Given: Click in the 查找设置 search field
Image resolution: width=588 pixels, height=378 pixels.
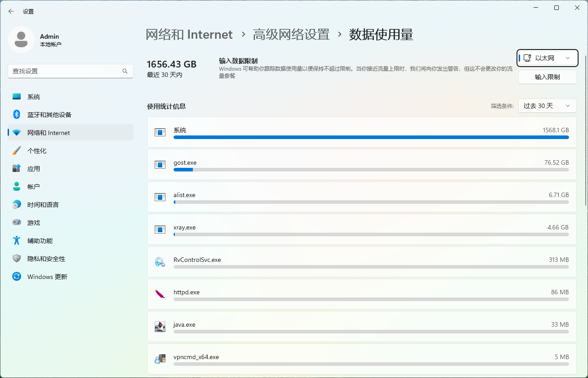Looking at the screenshot, I should [71, 71].
